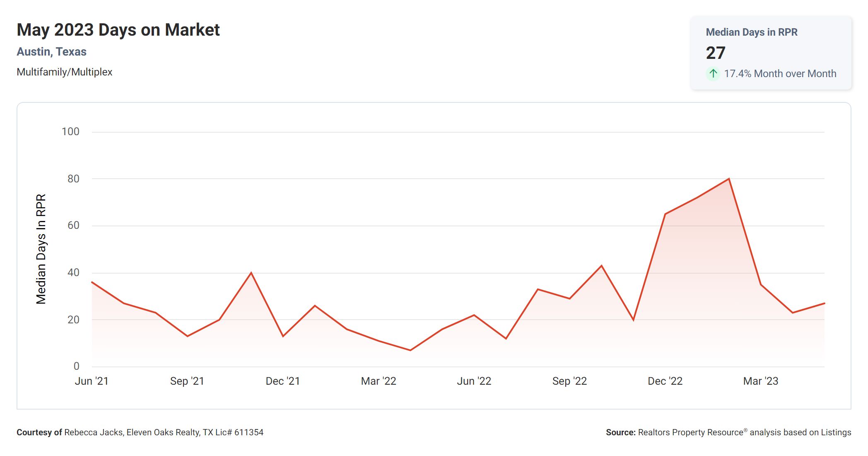Select the Multifamily/Multiplex property type label
The image size is (868, 456).
(65, 72)
